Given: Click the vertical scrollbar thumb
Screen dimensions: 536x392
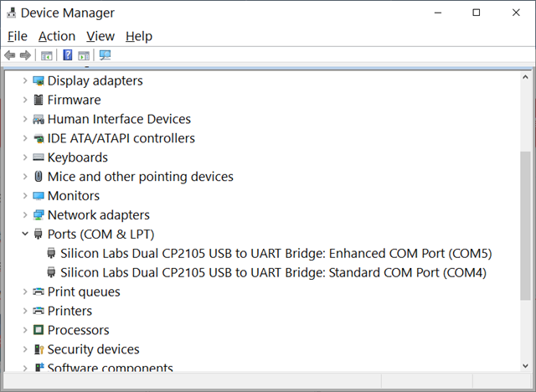Looking at the screenshot, I should pyautogui.click(x=525, y=225).
